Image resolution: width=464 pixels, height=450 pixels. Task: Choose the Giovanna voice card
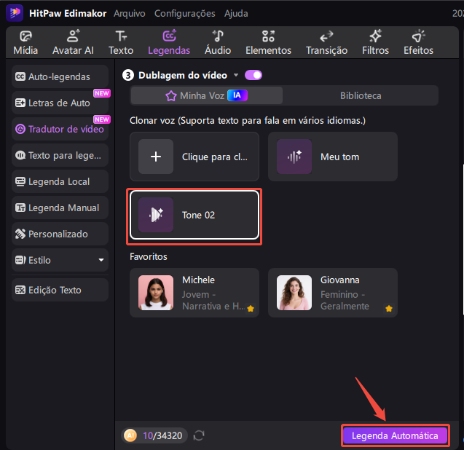pyautogui.click(x=333, y=293)
